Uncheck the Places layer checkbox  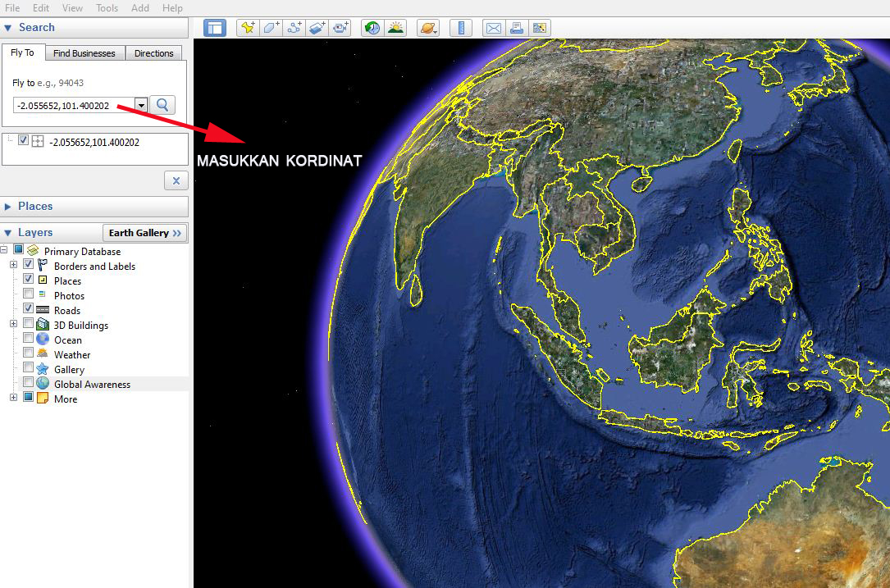point(28,280)
